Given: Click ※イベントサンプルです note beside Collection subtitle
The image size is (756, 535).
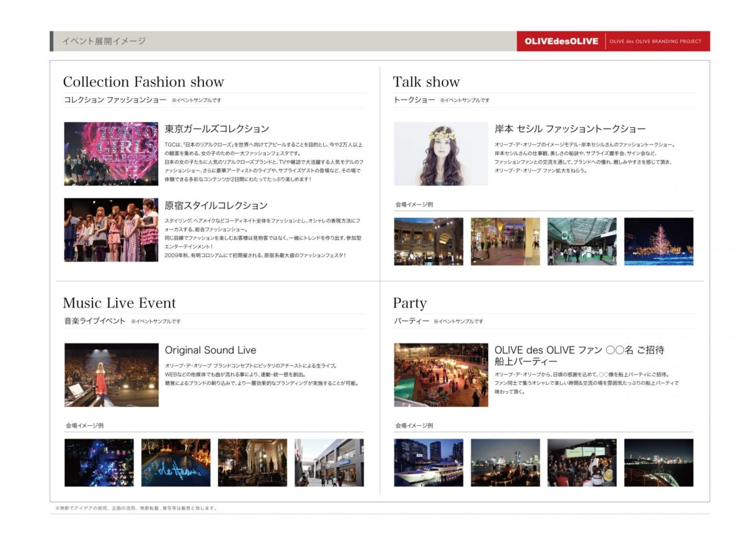Looking at the screenshot, I should pyautogui.click(x=197, y=101).
